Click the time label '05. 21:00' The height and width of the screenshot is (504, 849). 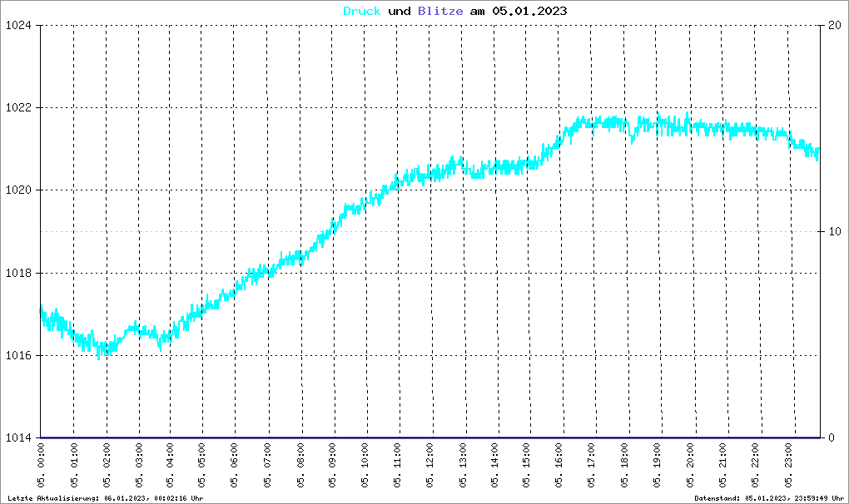(x=723, y=466)
